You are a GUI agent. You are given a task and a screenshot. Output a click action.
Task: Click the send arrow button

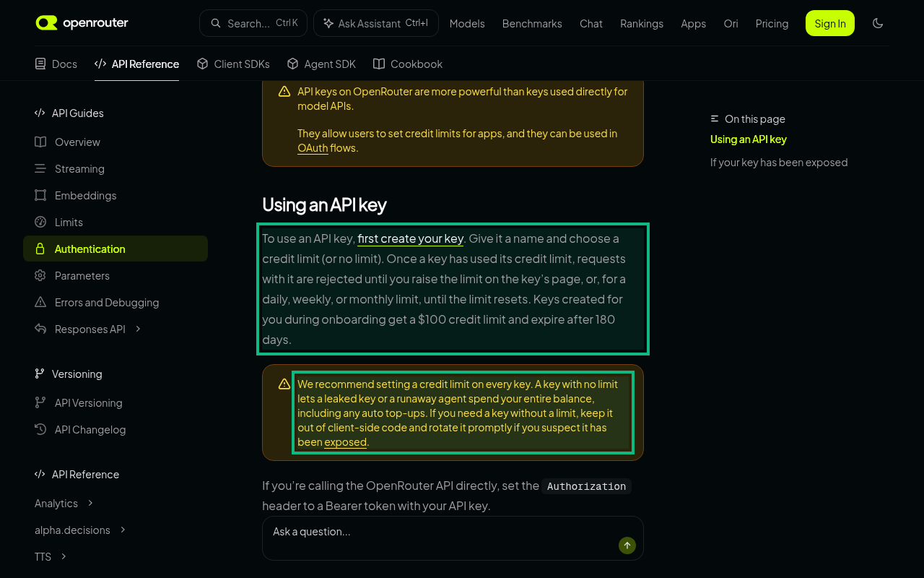pyautogui.click(x=627, y=545)
